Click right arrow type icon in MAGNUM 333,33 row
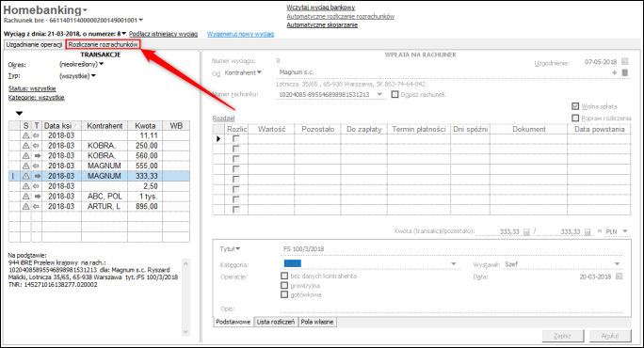The image size is (644, 348). pyautogui.click(x=37, y=176)
